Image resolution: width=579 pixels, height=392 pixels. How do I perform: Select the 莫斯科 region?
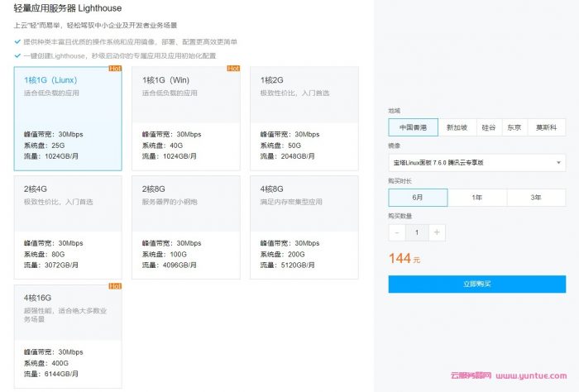pos(546,127)
